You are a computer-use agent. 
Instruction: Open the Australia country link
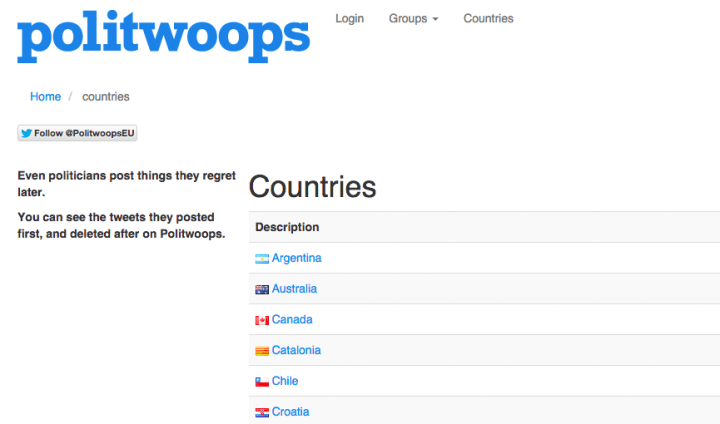294,288
